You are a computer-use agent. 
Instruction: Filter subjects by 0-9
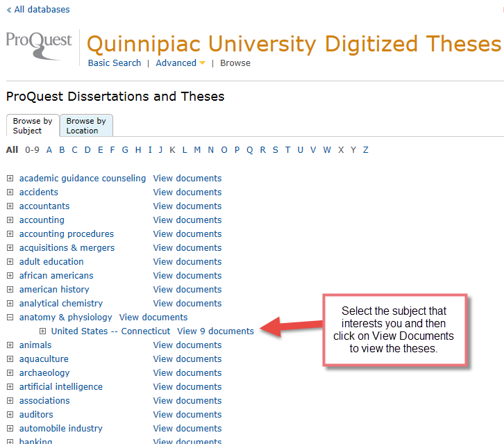[32, 150]
